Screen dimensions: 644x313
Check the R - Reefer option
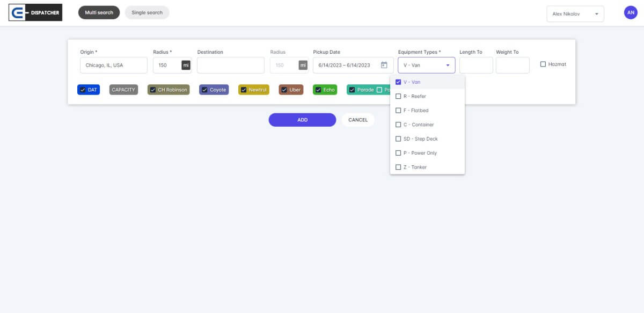[x=398, y=96]
